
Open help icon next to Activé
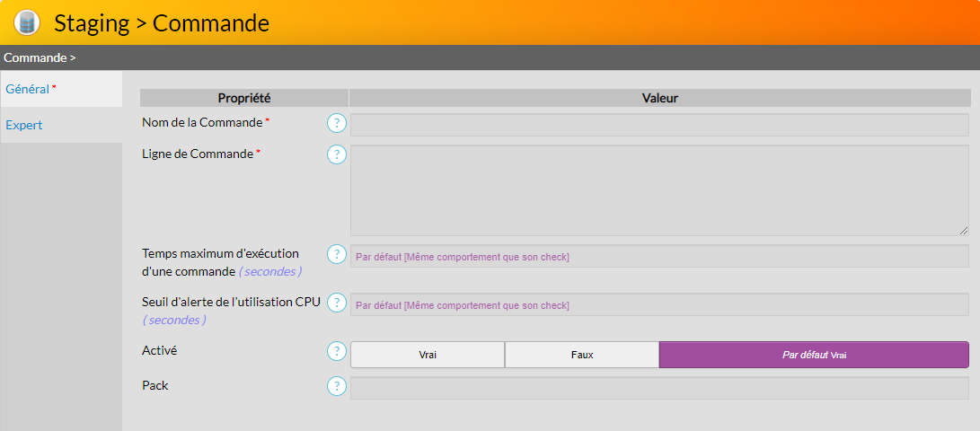[x=336, y=351]
